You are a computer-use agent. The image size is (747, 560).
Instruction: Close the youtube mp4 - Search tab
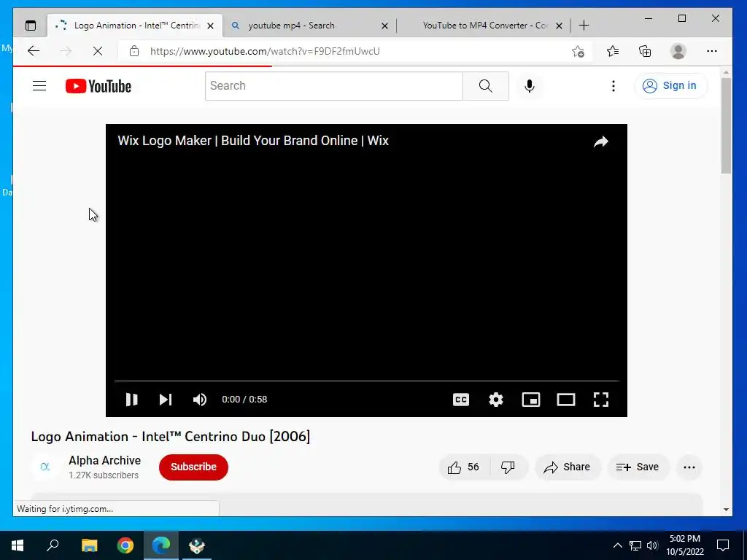pyautogui.click(x=385, y=26)
